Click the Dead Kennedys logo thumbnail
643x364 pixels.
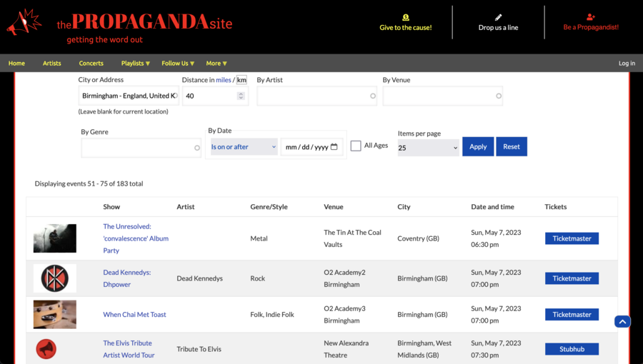54,278
